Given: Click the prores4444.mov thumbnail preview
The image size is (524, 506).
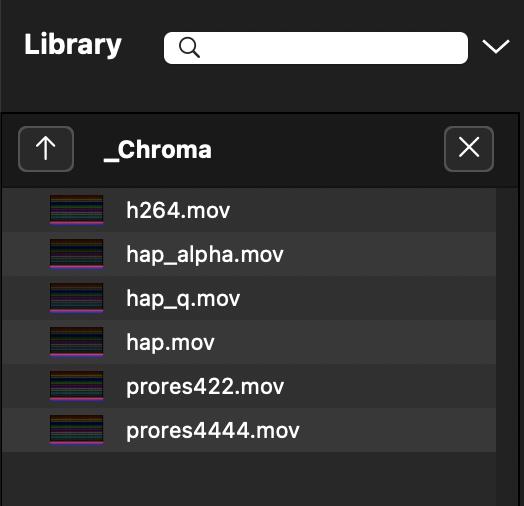Looking at the screenshot, I should click(77, 430).
